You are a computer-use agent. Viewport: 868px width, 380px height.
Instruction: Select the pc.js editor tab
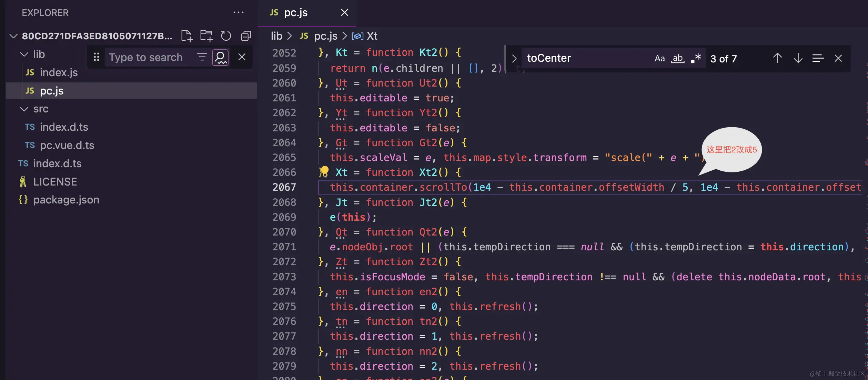[x=295, y=13]
